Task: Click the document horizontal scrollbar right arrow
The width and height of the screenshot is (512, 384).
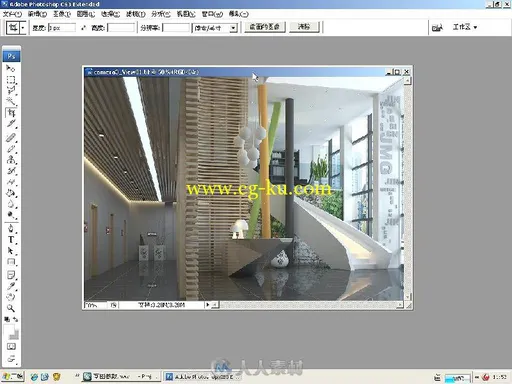Action: tap(400, 305)
